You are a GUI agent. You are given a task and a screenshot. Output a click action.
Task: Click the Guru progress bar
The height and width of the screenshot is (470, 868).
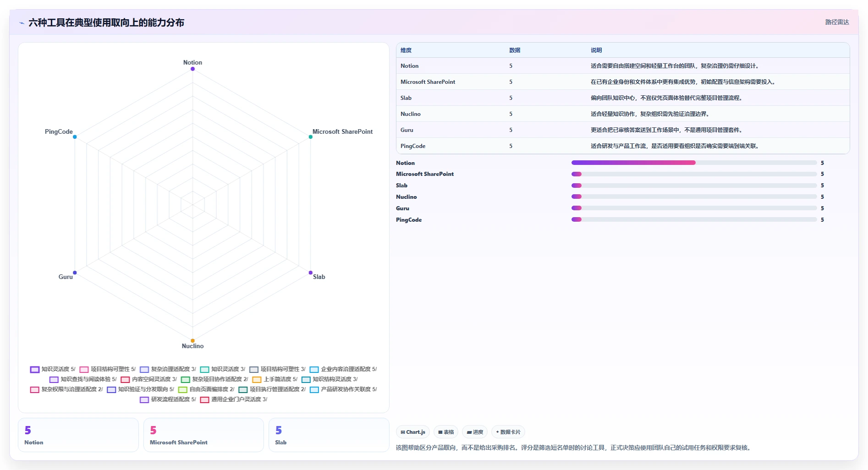click(x=694, y=208)
